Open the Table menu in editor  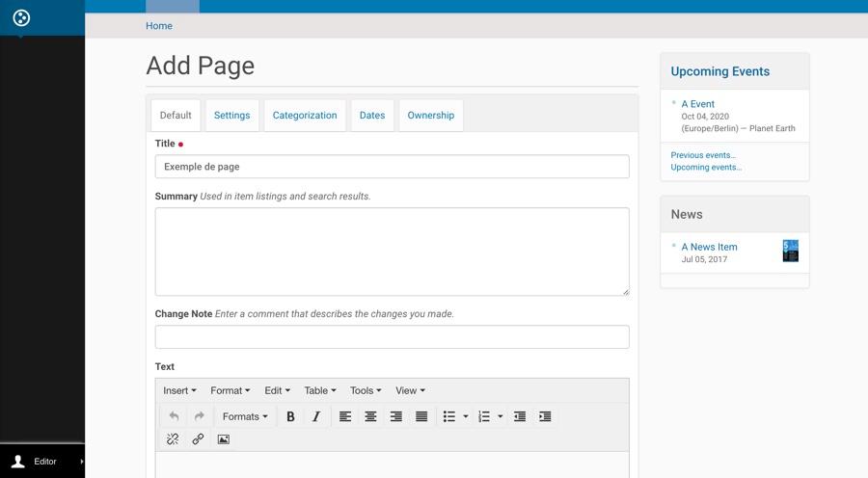(320, 390)
